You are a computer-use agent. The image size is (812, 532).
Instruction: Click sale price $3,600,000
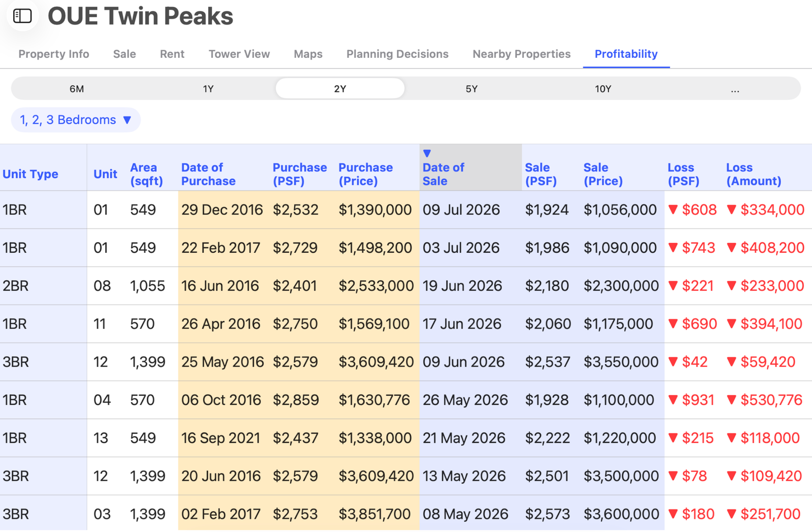(x=621, y=514)
